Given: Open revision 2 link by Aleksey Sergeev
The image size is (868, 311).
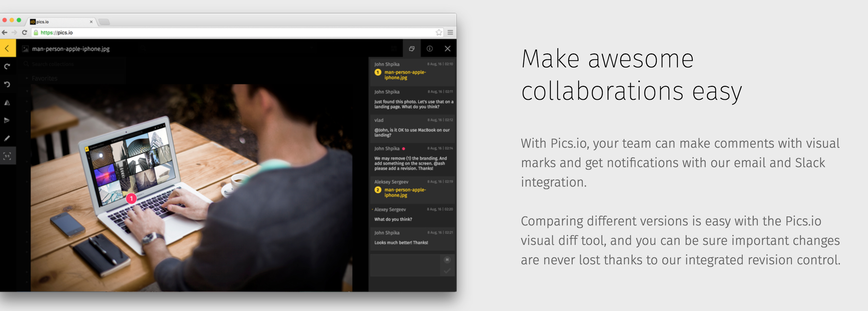Looking at the screenshot, I should [x=405, y=192].
